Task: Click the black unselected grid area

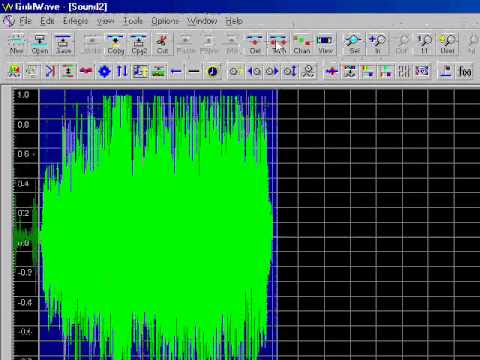Action: point(378,225)
